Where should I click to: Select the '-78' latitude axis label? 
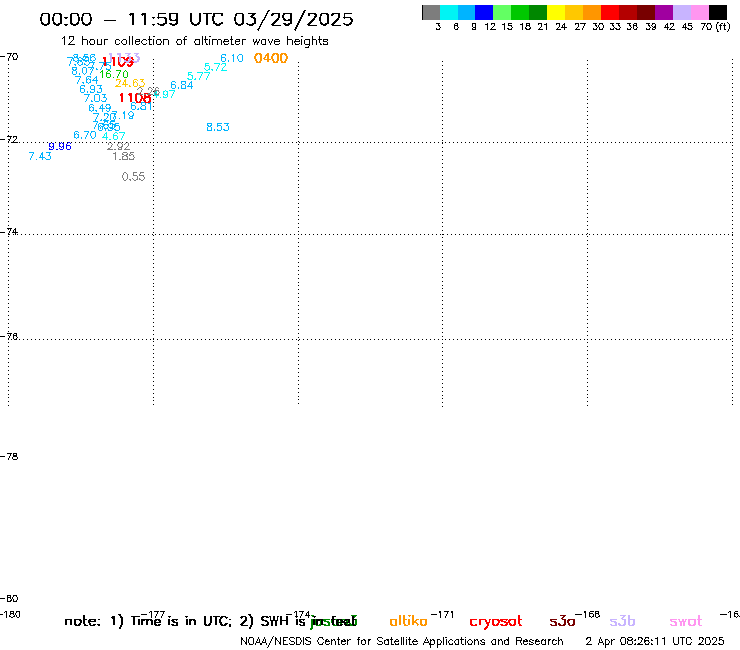[9, 456]
